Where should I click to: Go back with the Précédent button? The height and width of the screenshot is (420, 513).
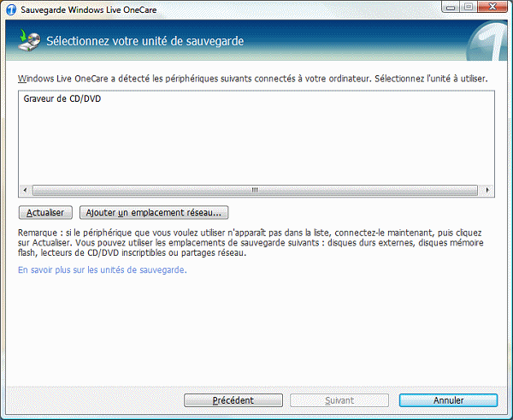coord(232,399)
